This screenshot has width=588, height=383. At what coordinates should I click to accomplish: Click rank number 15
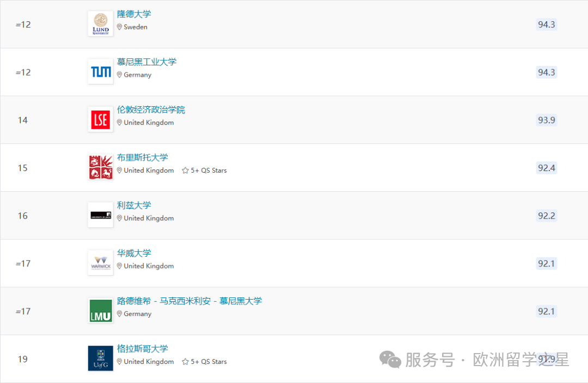click(x=22, y=168)
